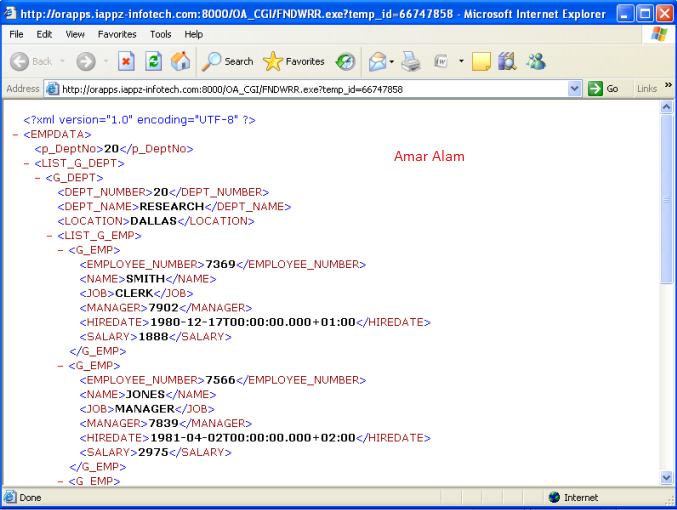Image resolution: width=677 pixels, height=510 pixels.
Task: Open the Favorites menu
Action: point(117,34)
